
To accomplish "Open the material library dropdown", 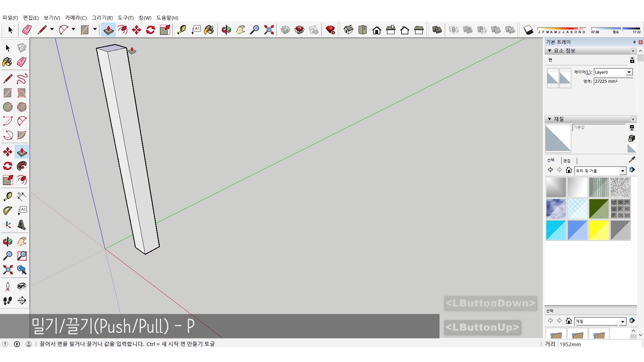I will pyautogui.click(x=622, y=171).
